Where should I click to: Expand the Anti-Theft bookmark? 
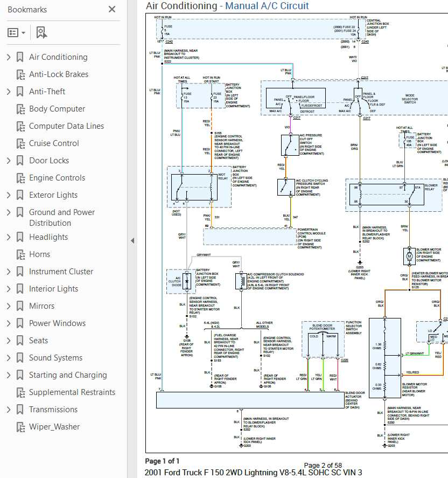click(9, 92)
